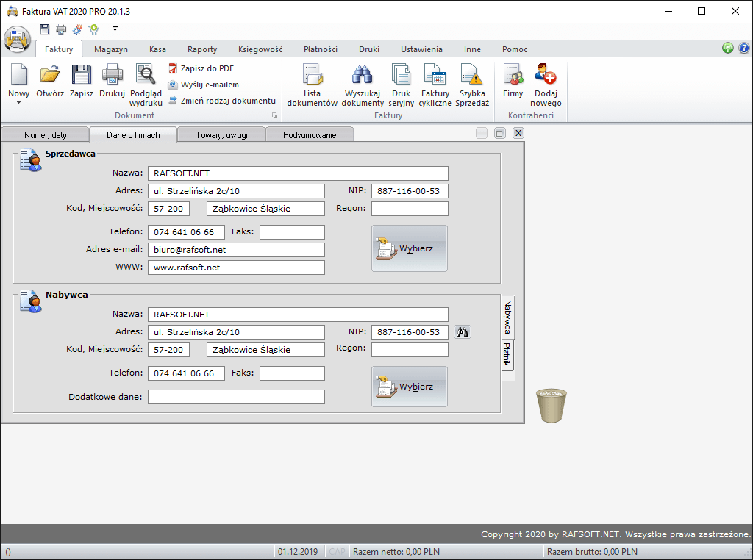Click the quick-access save diskette icon

coord(44,29)
